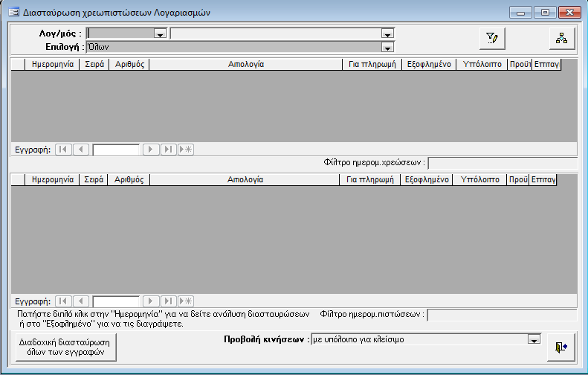
Task: Expand the second Λογ/μός combo box
Action: pyautogui.click(x=387, y=33)
